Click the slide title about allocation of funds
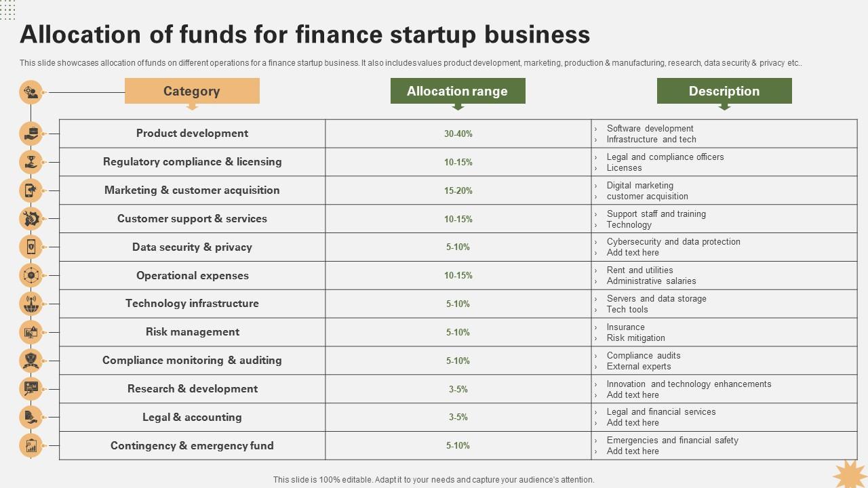 [x=305, y=35]
